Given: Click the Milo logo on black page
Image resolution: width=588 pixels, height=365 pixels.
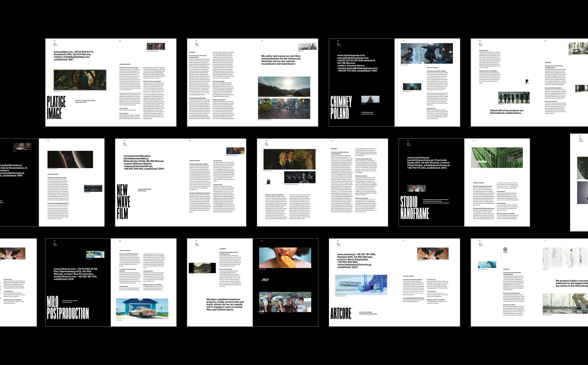Looking at the screenshot, I should point(265,280).
